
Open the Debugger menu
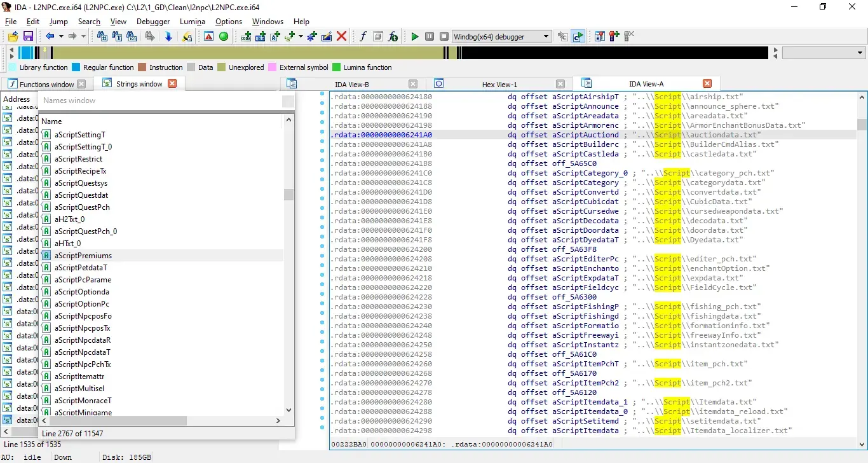pos(153,21)
